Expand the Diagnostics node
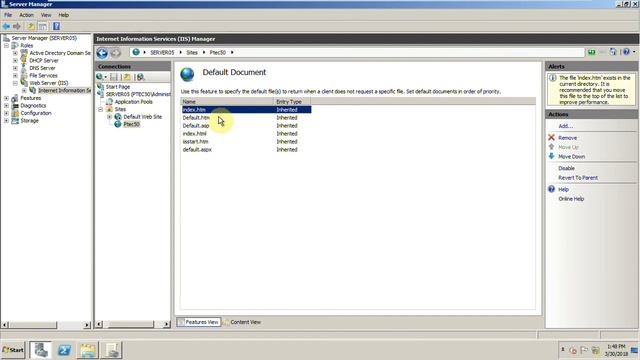Image resolution: width=640 pixels, height=360 pixels. (7, 106)
